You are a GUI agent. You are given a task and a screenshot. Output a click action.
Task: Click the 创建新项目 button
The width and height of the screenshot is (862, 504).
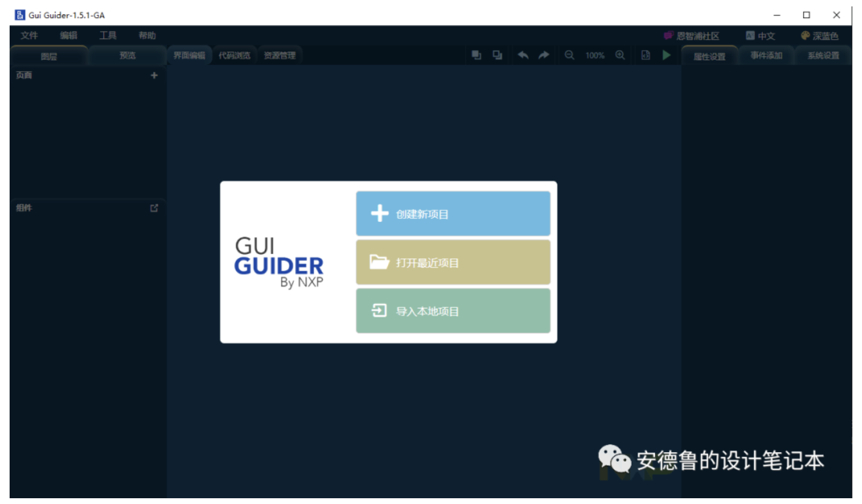453,214
